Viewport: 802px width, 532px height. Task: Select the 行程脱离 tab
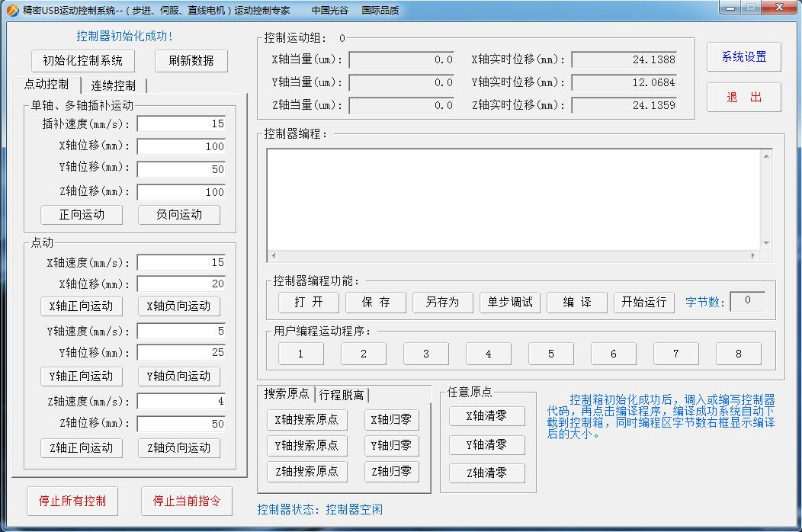pyautogui.click(x=342, y=395)
